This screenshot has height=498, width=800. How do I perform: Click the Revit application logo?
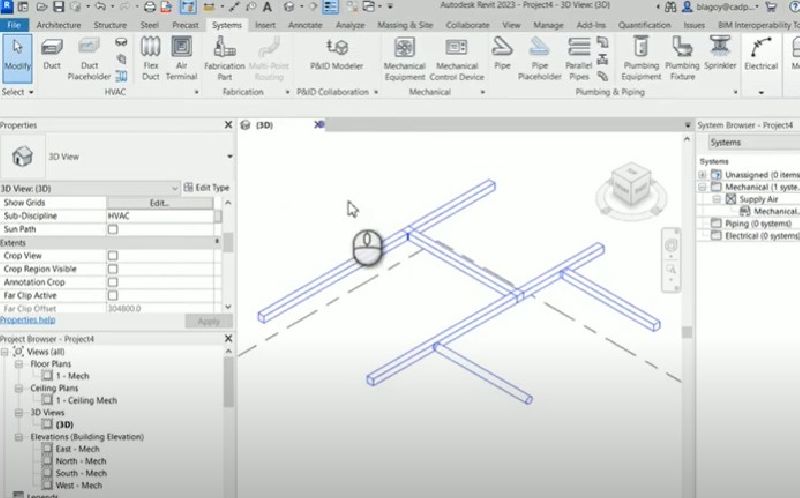tap(7, 6)
